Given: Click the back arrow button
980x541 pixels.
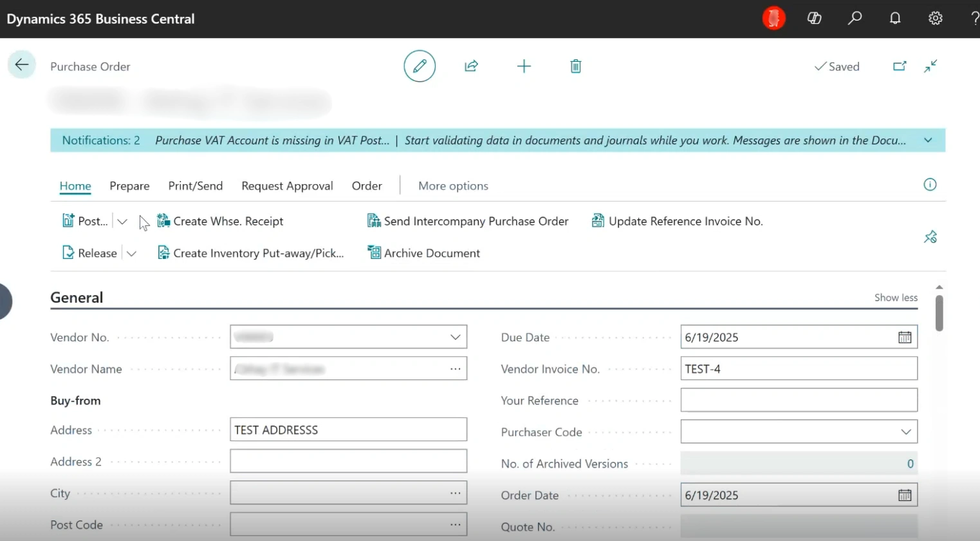Looking at the screenshot, I should tap(22, 65).
